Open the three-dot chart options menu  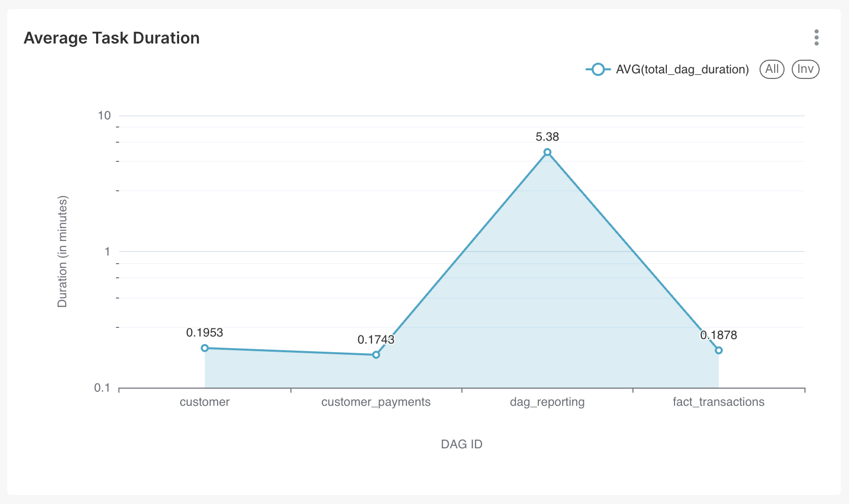pos(816,37)
